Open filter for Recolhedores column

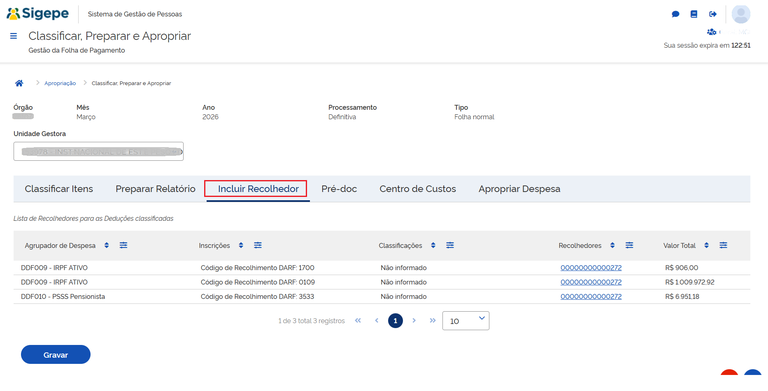(629, 245)
